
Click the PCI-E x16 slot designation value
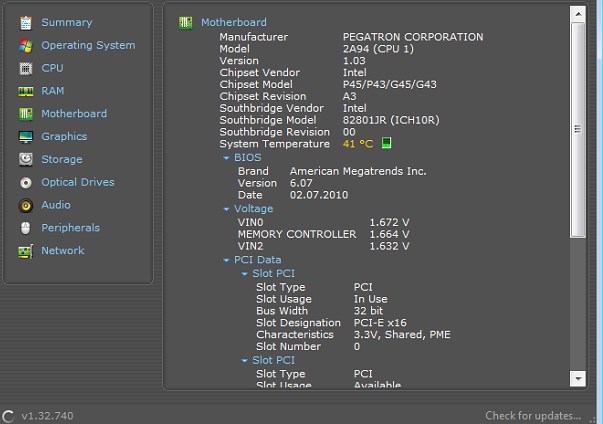coord(380,323)
